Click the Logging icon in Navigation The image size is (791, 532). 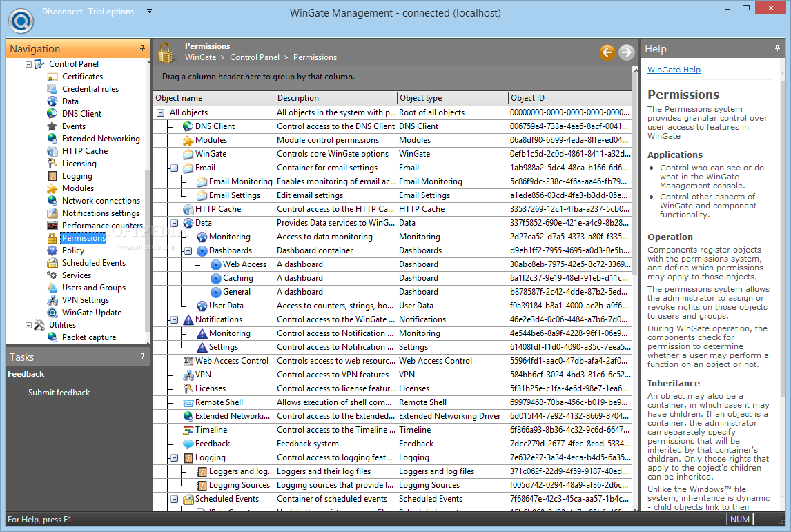(52, 176)
